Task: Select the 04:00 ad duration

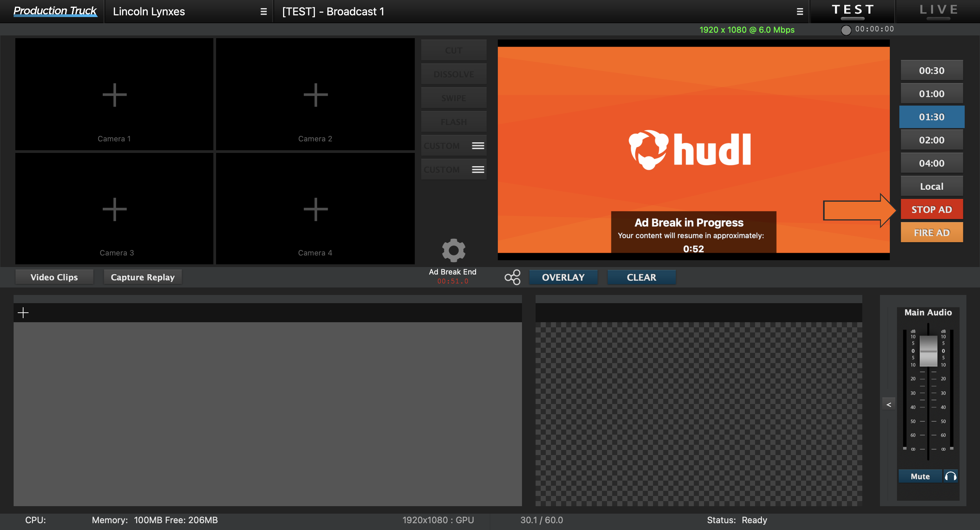Action: (932, 162)
